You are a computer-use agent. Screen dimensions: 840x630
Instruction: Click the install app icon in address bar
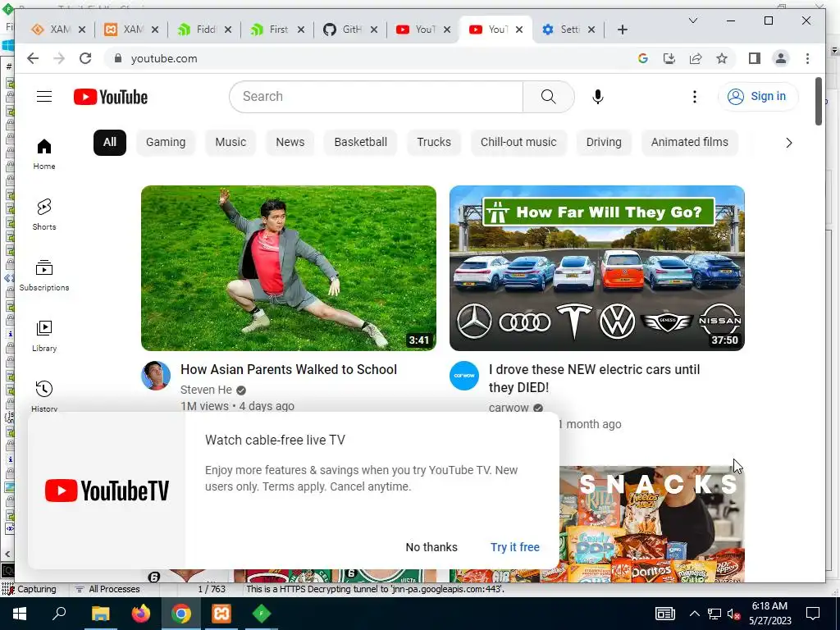(x=669, y=58)
